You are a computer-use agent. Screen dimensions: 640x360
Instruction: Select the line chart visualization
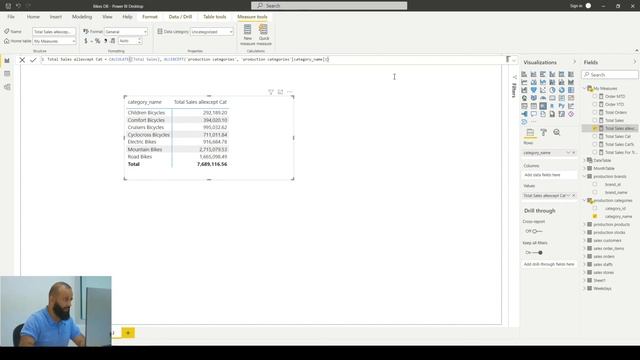click(524, 82)
